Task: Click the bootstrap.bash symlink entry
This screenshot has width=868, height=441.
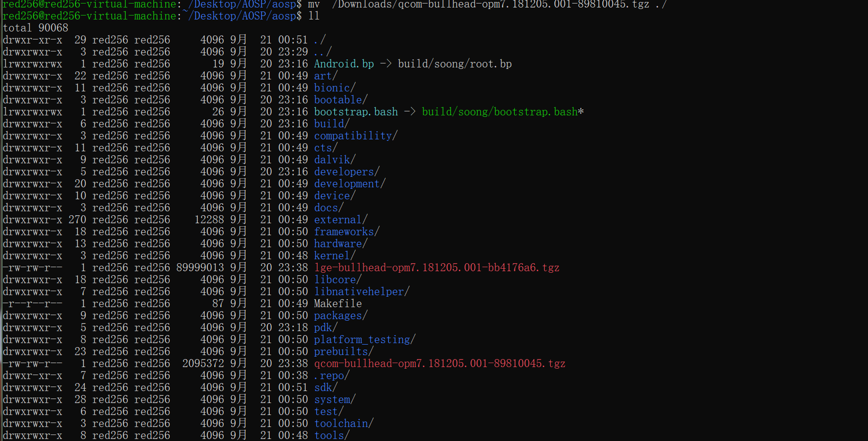Action: pos(356,112)
